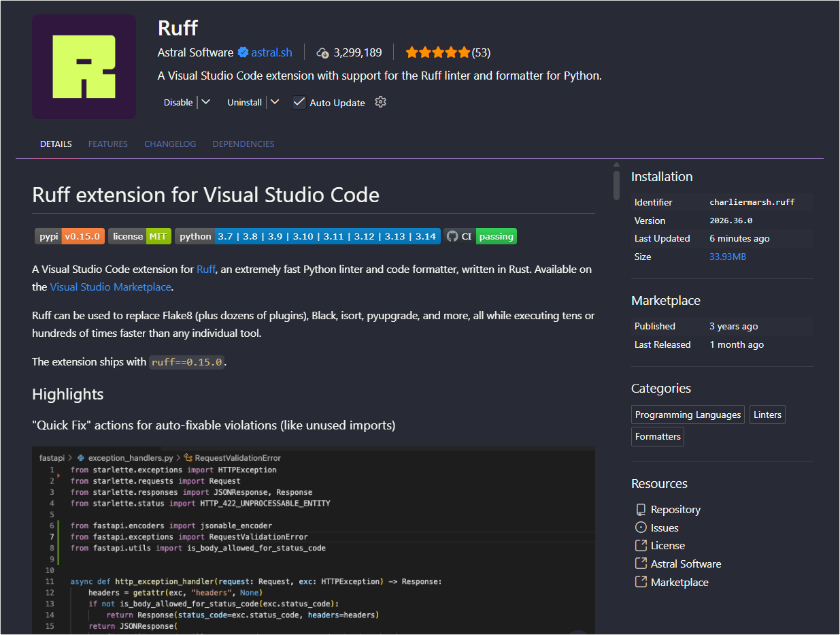This screenshot has width=840, height=635.
Task: Click the pypi v0.15.0 badge
Action: (69, 236)
